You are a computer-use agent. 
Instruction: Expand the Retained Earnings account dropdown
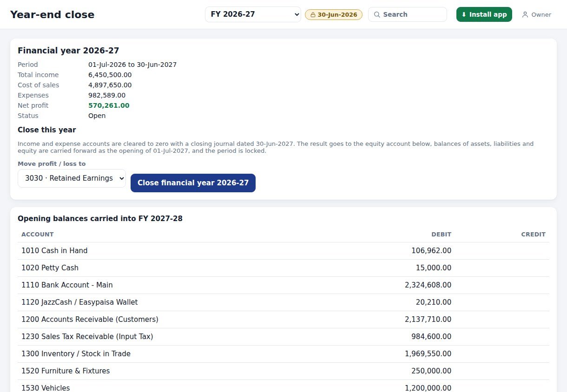(x=72, y=178)
